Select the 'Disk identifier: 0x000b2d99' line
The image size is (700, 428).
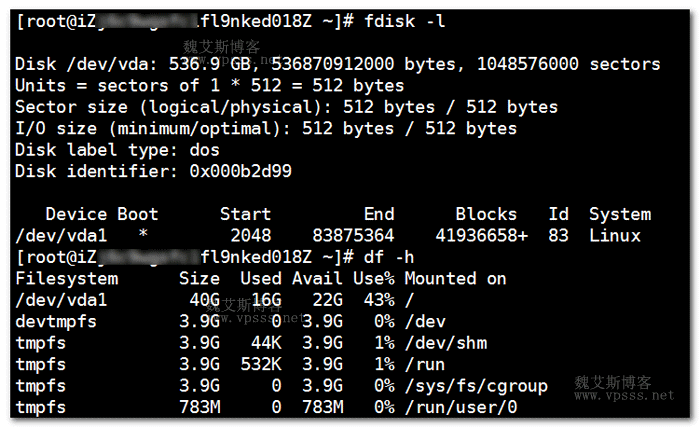point(153,171)
